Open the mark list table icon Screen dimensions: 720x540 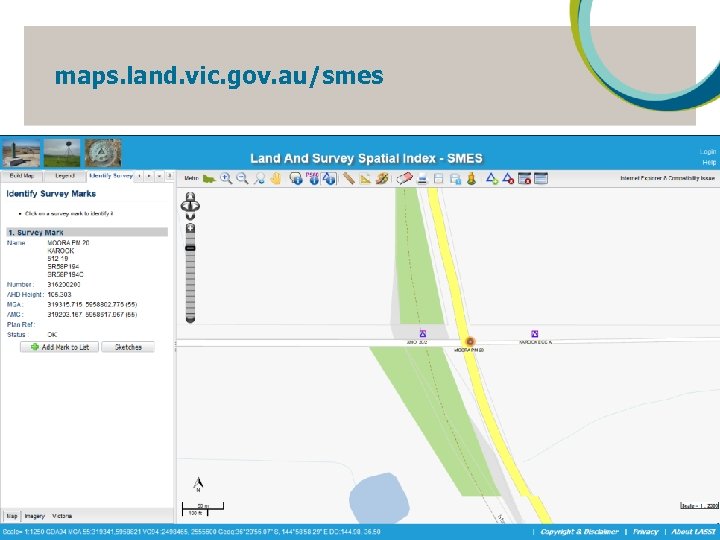541,178
